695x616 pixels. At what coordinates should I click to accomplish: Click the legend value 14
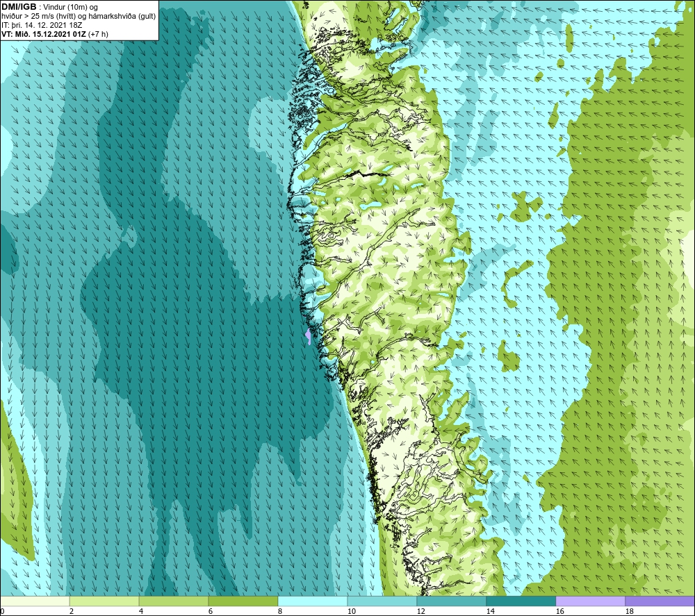tap(490, 611)
